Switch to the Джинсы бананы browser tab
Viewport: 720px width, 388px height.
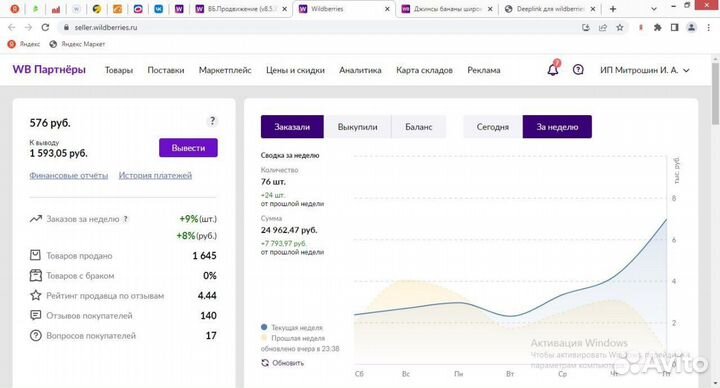(x=447, y=9)
